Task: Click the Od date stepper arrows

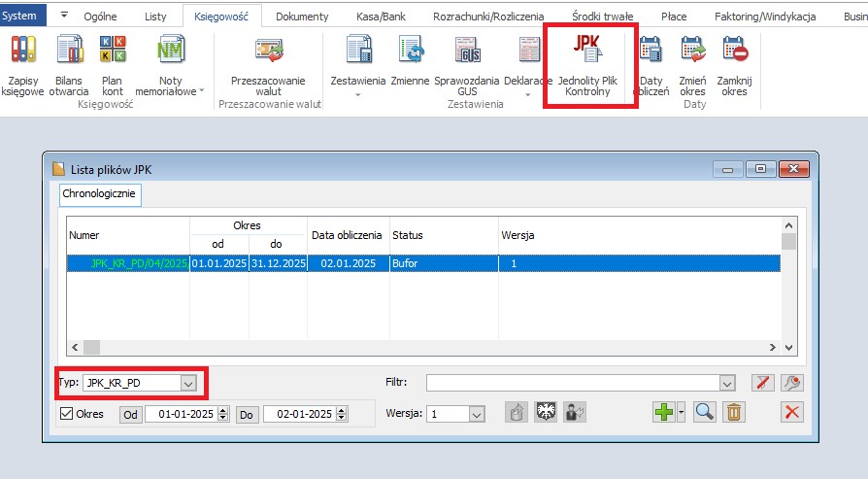Action: 223,414
